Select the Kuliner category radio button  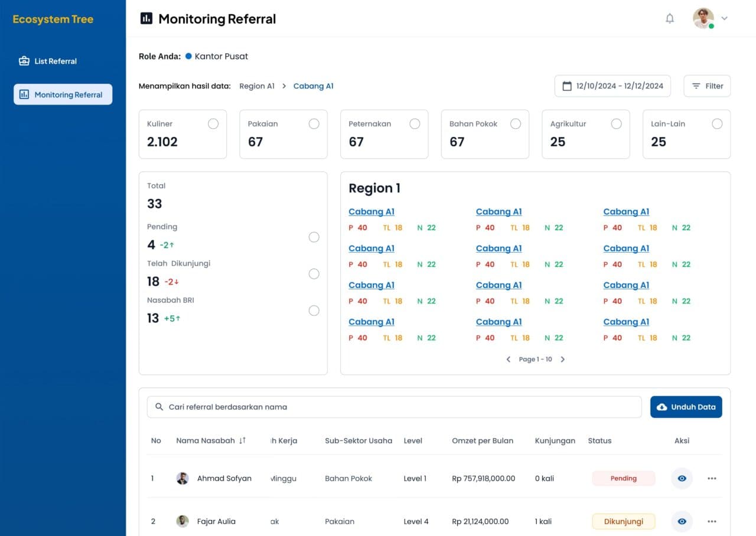point(213,123)
